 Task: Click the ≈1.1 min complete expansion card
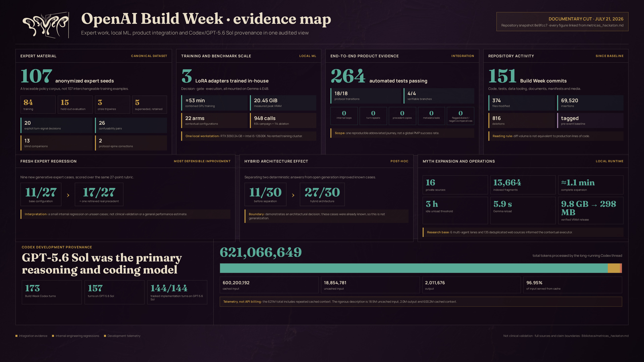coord(591,185)
